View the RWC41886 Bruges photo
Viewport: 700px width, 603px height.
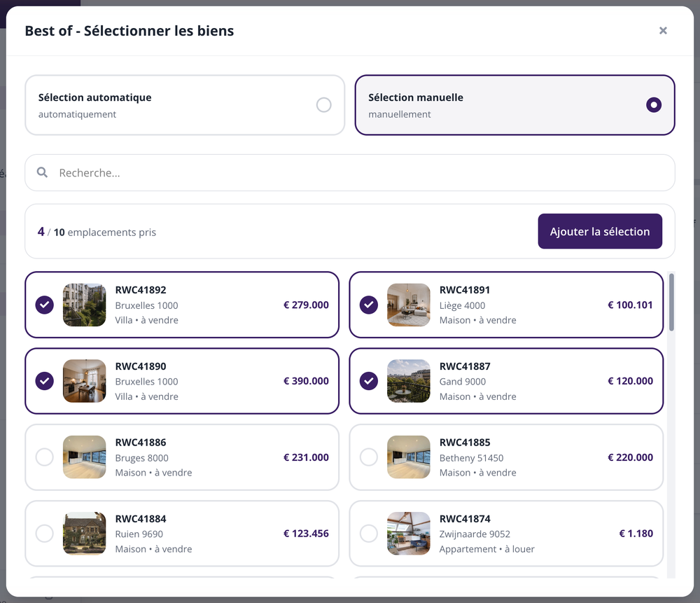click(85, 457)
